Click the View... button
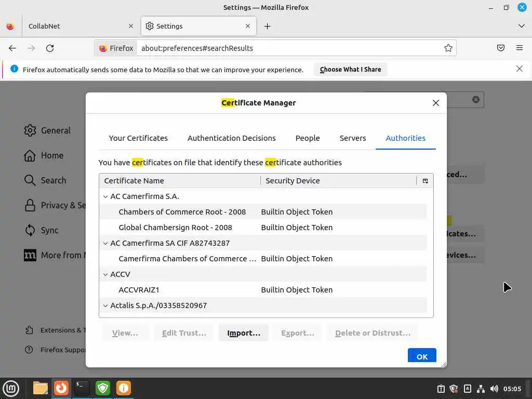 (125, 333)
